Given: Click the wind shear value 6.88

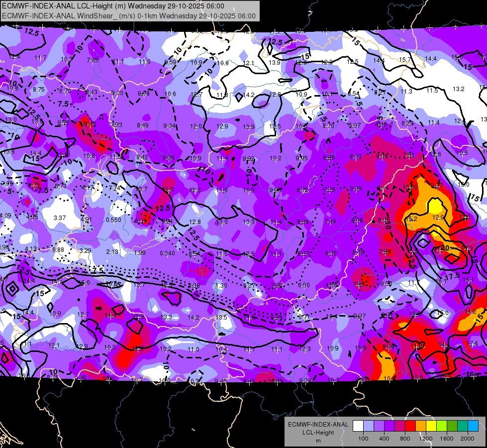Looking at the screenshot, I should (x=58, y=250).
